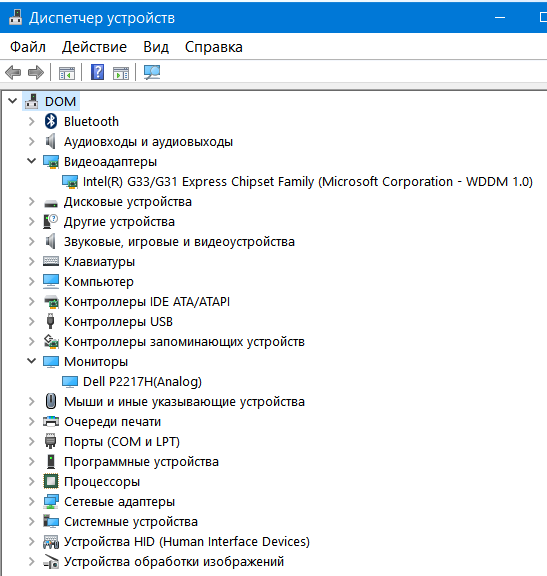The image size is (547, 576).
Task: Click the Процессоры chip icon
Action: click(51, 481)
